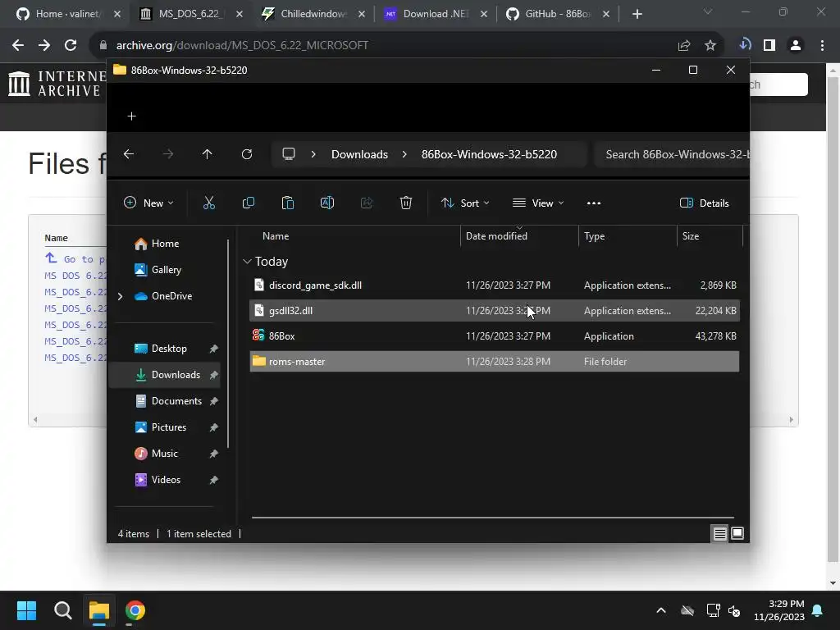
Task: Add a new Explorer tab
Action: pyautogui.click(x=132, y=116)
